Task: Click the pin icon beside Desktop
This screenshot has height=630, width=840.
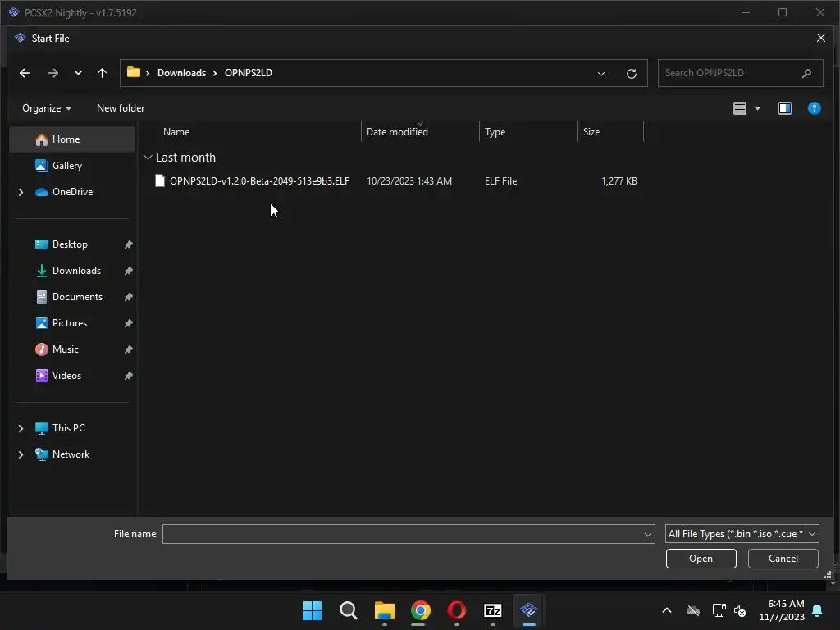Action: coord(129,244)
